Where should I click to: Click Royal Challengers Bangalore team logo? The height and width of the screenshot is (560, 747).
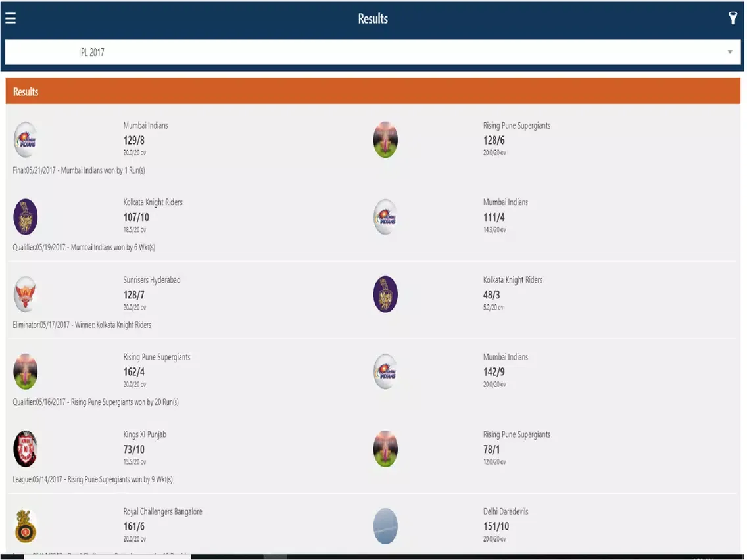point(26,526)
